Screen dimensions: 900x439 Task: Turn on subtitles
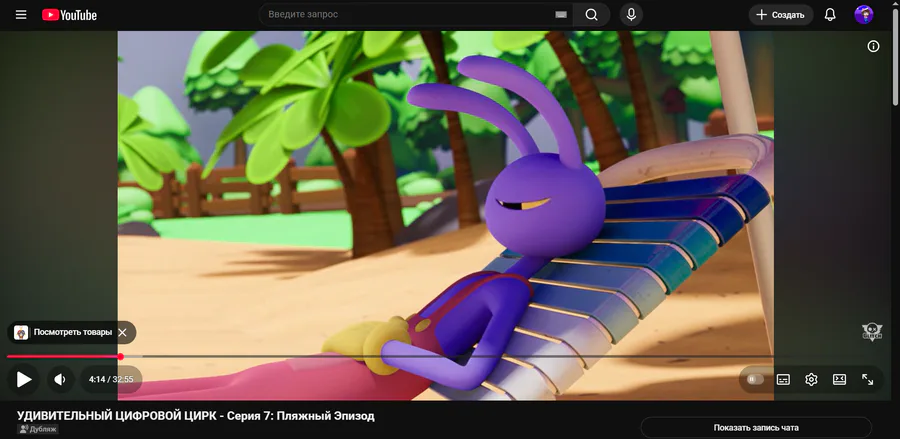click(x=783, y=379)
